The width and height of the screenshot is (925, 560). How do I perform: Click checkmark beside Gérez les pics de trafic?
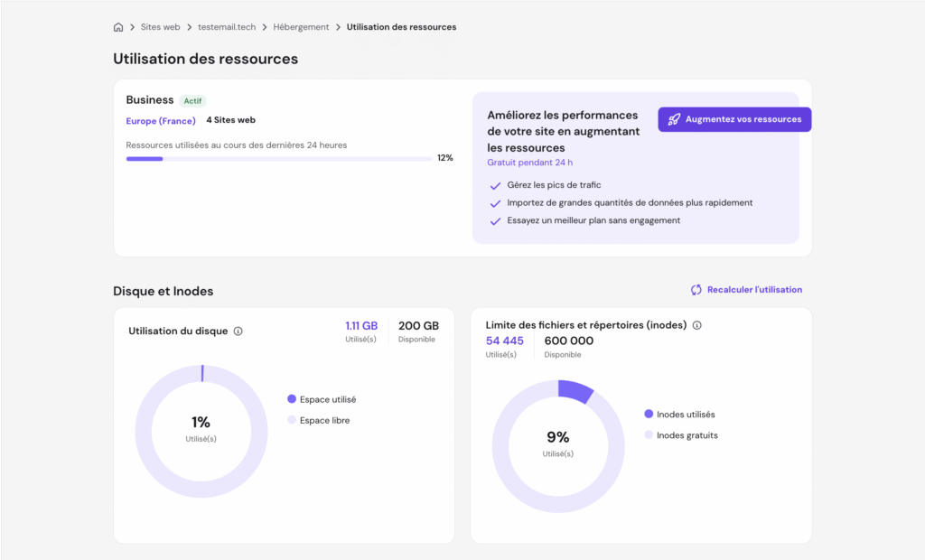point(495,186)
